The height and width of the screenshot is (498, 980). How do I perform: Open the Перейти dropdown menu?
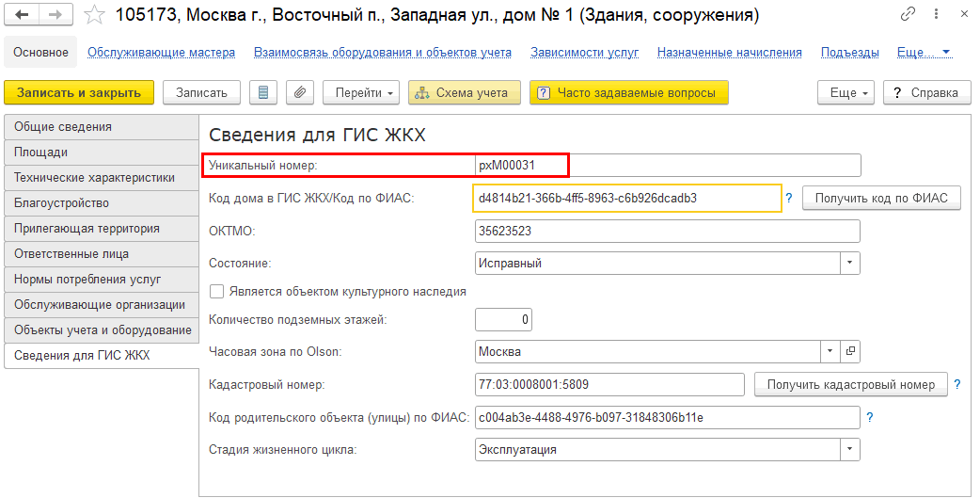(361, 92)
